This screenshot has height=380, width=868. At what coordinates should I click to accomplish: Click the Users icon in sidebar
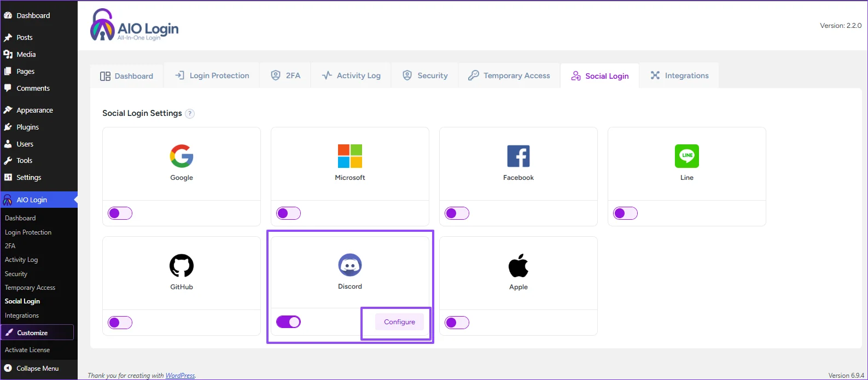pos(8,144)
